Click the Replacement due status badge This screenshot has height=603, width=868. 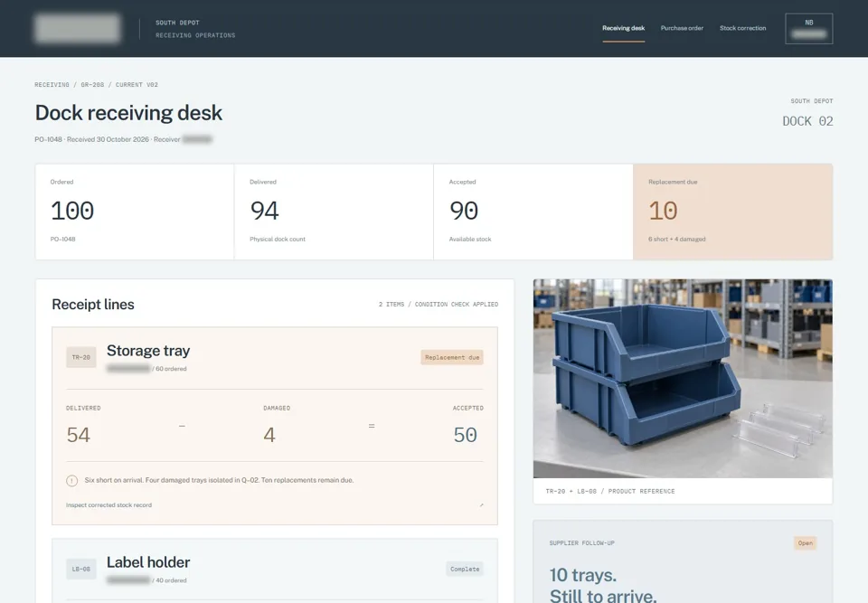click(x=452, y=358)
